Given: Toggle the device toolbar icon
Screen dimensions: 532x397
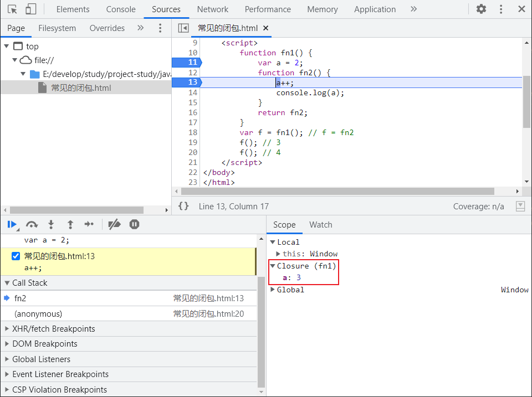Looking at the screenshot, I should 31,9.
